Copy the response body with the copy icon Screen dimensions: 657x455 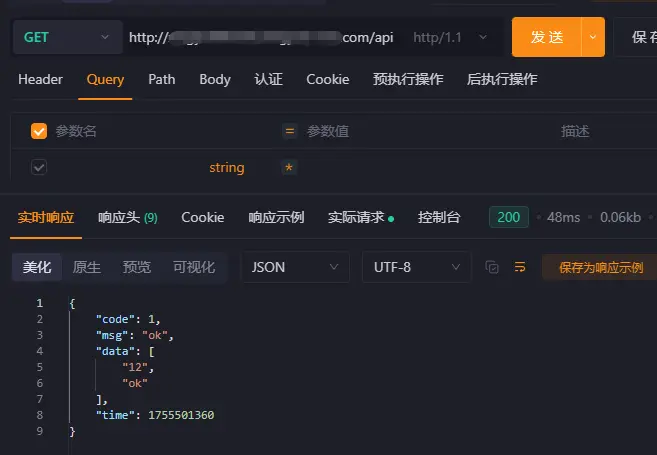coord(492,267)
